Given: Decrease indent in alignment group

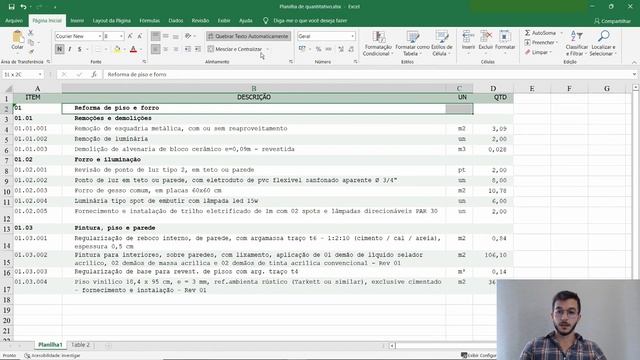Looking at the screenshot, I should [188, 49].
